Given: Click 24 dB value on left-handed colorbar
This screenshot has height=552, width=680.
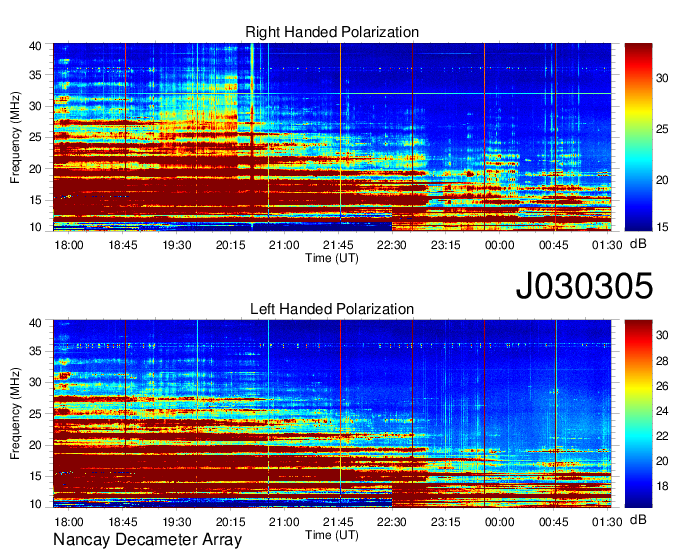Looking at the screenshot, I should (662, 411).
